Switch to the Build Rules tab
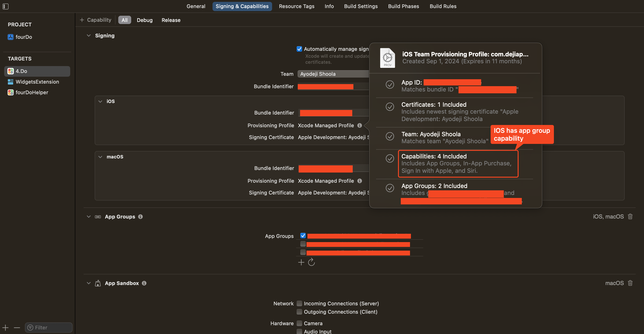This screenshot has width=644, height=334. (x=443, y=6)
